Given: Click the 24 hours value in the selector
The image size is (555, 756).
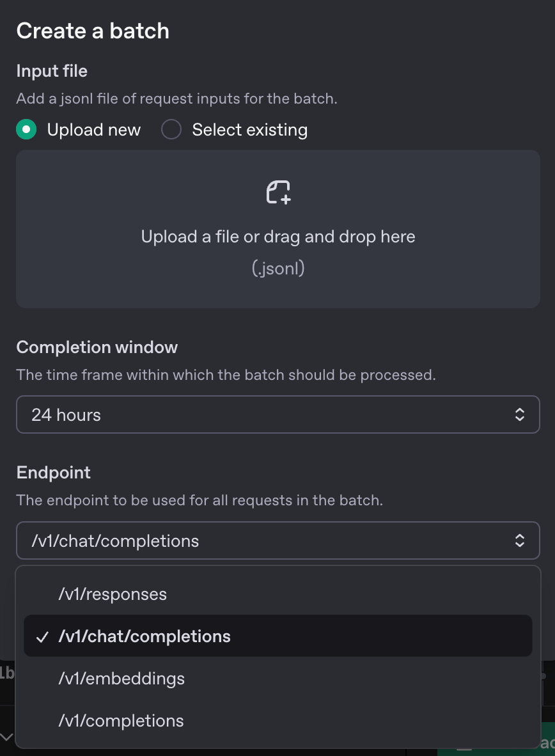Looking at the screenshot, I should pyautogui.click(x=66, y=414).
